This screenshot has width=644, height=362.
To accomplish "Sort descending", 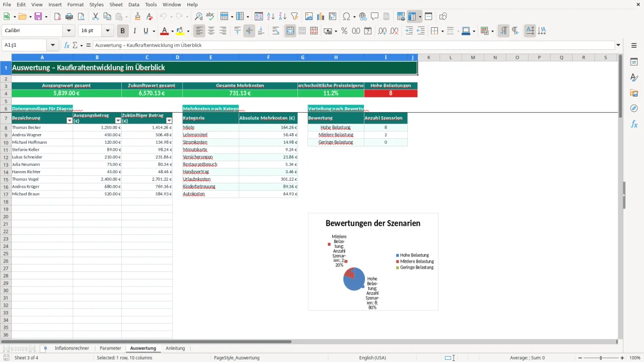I will coord(283,17).
